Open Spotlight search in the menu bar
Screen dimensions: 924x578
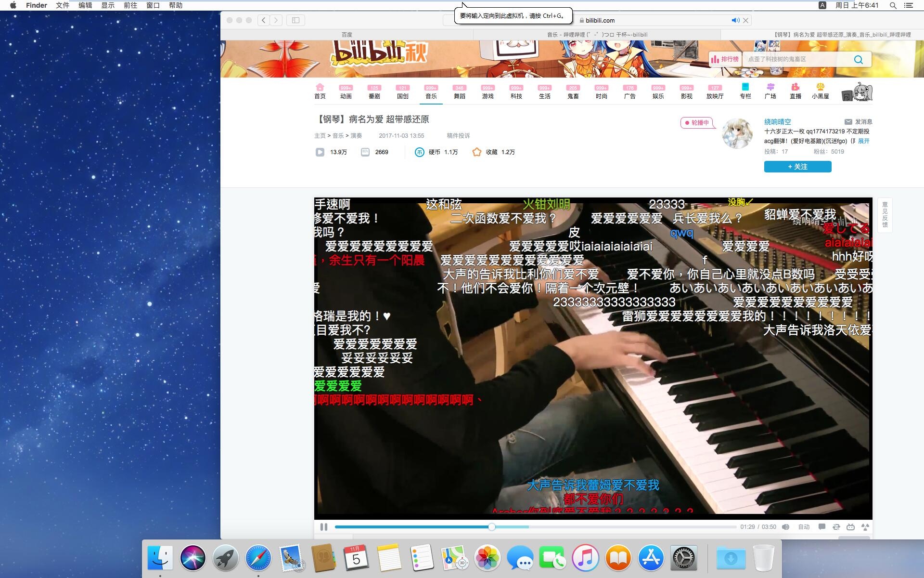pos(893,5)
